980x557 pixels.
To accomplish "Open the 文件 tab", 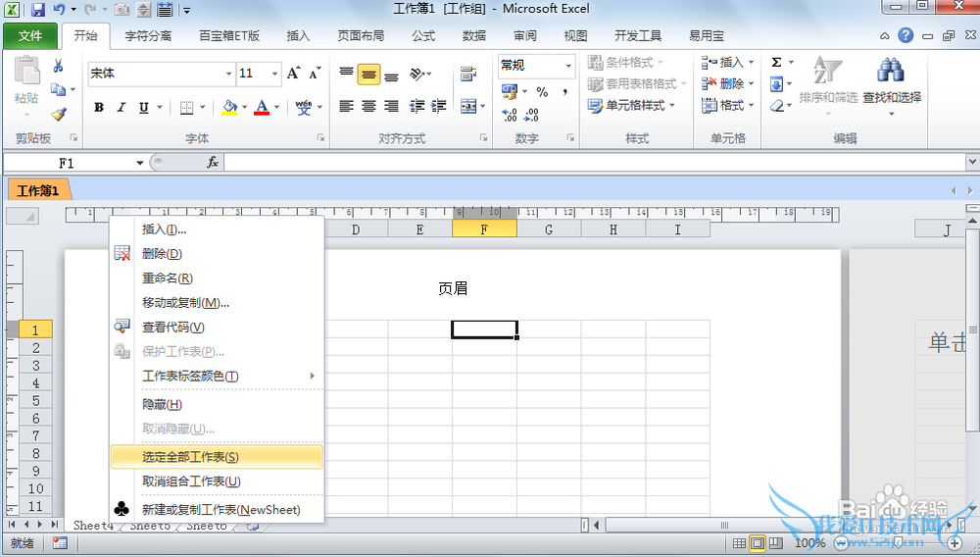I will tap(30, 35).
